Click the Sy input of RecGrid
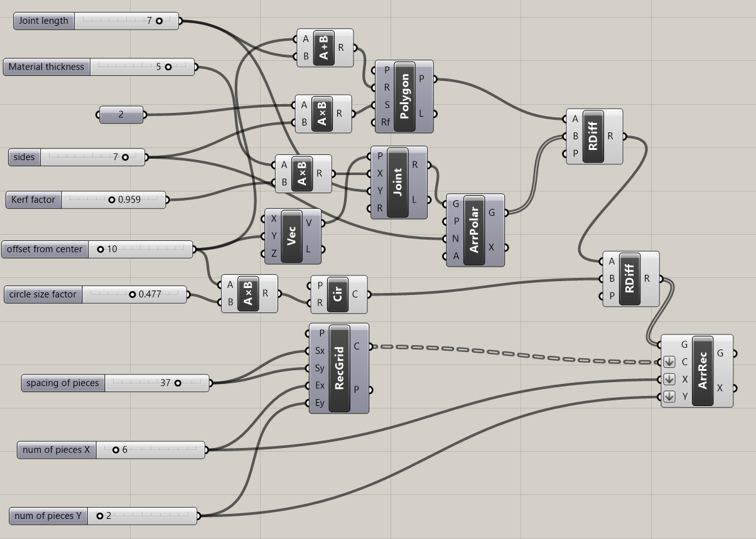 (x=320, y=368)
